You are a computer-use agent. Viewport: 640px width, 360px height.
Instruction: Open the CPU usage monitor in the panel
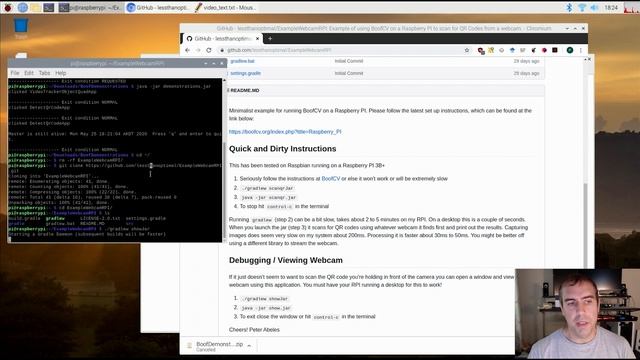[631, 7]
